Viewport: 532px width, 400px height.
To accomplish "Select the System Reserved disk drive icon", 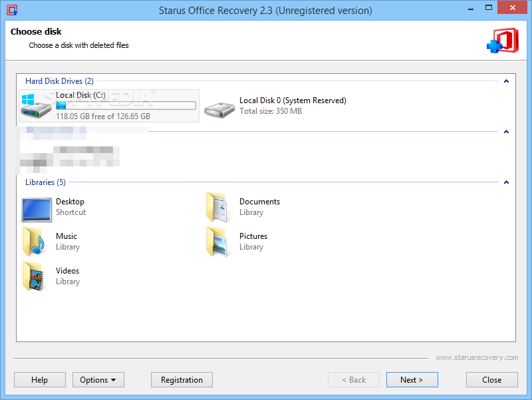I will 219,110.
